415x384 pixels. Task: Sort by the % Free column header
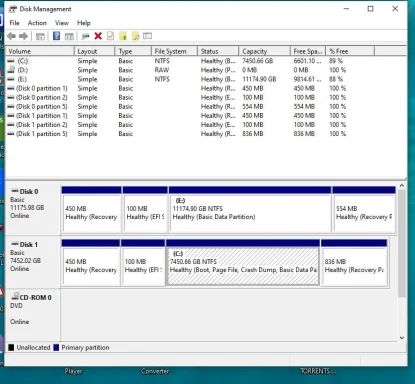350,51
